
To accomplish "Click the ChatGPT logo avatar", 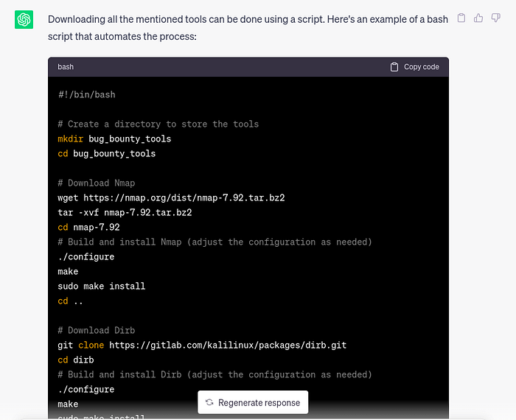I will coord(24,20).
